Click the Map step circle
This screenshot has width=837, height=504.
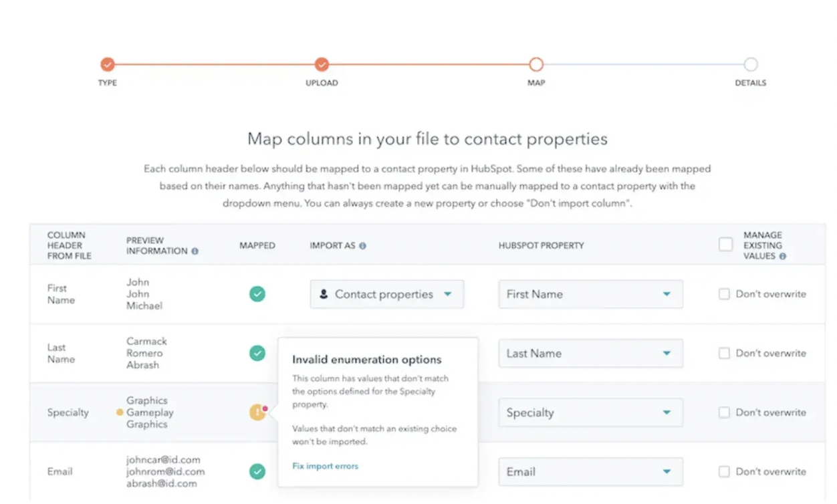[536, 65]
